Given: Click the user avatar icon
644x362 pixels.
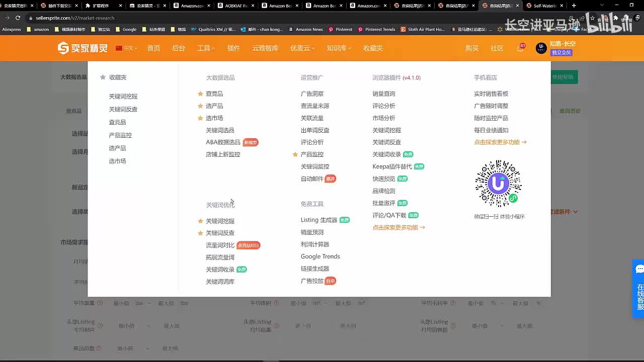Looking at the screenshot, I should pyautogui.click(x=541, y=48).
